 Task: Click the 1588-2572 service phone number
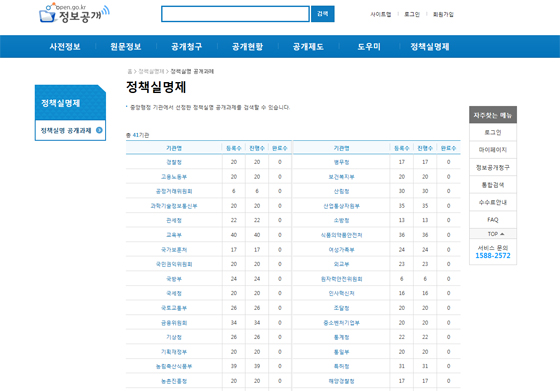(493, 256)
